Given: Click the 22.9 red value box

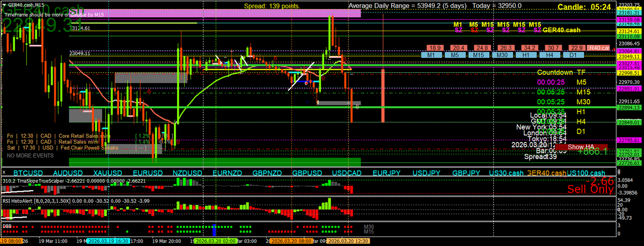Looking at the screenshot, I should (x=577, y=48).
